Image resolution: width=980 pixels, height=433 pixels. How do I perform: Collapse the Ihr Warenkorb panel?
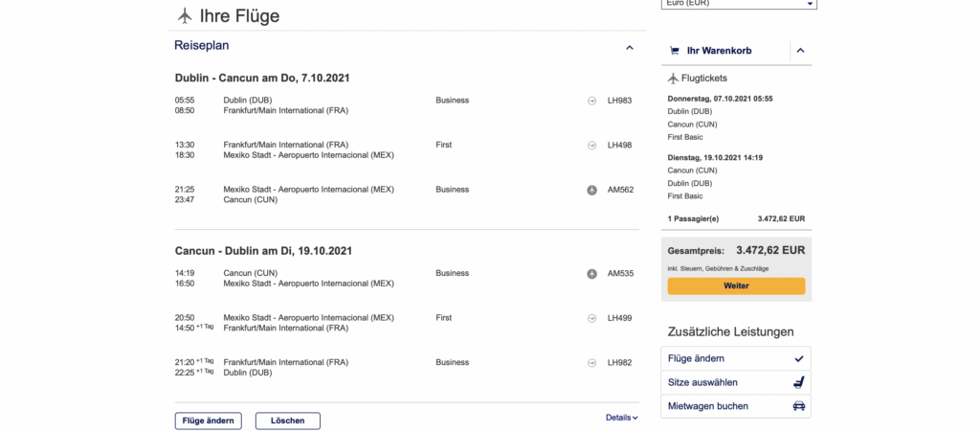(800, 51)
